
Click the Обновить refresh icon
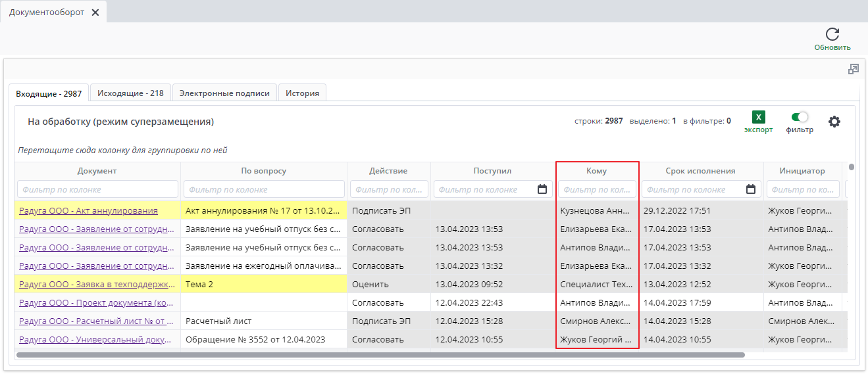click(832, 34)
